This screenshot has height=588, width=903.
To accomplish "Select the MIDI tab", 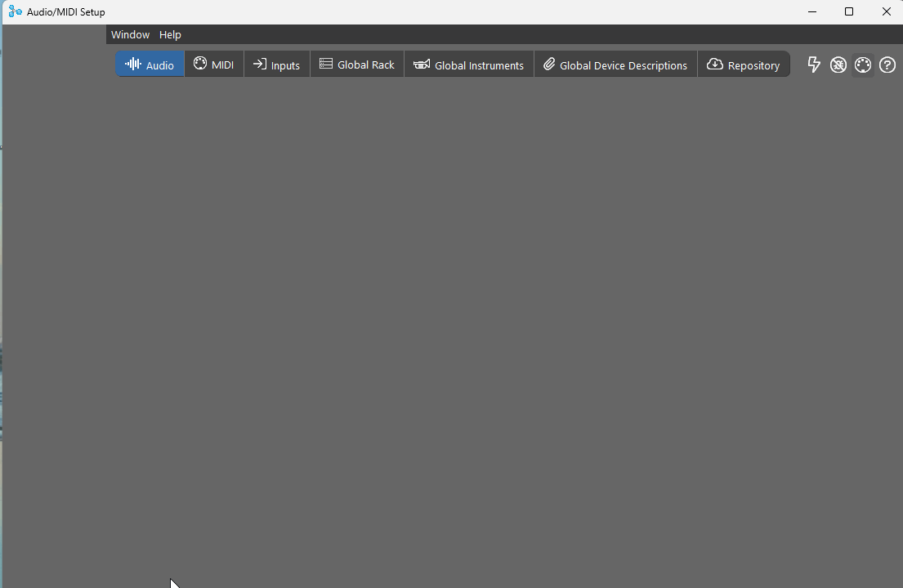I will pos(214,65).
